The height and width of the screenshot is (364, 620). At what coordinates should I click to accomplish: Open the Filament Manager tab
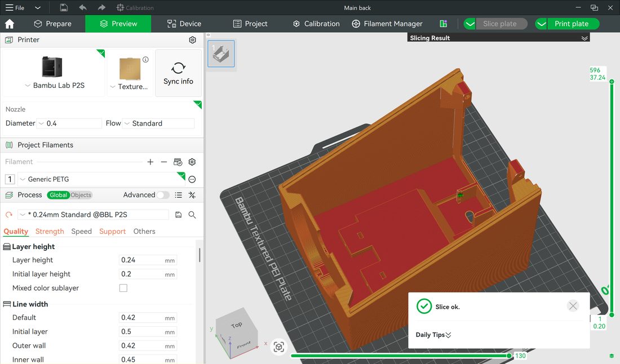(x=387, y=24)
